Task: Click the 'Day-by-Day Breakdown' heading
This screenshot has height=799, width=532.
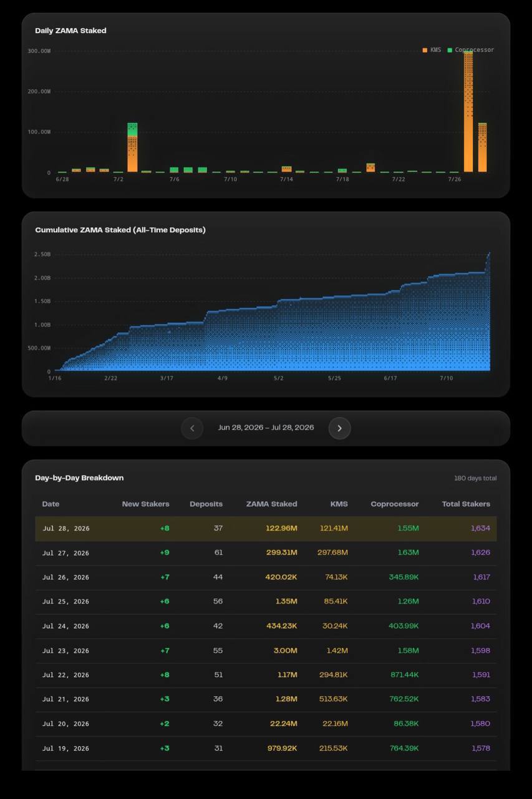Action: [x=79, y=478]
